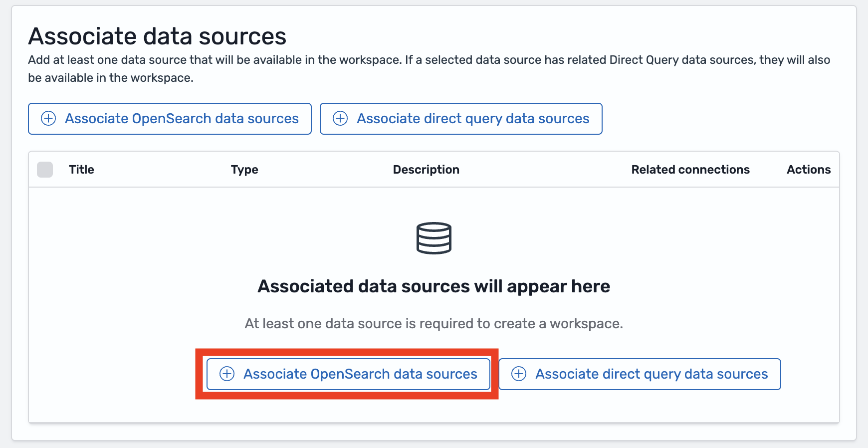Click top Associate OpenSearch data sources button
868x448 pixels.
[170, 119]
